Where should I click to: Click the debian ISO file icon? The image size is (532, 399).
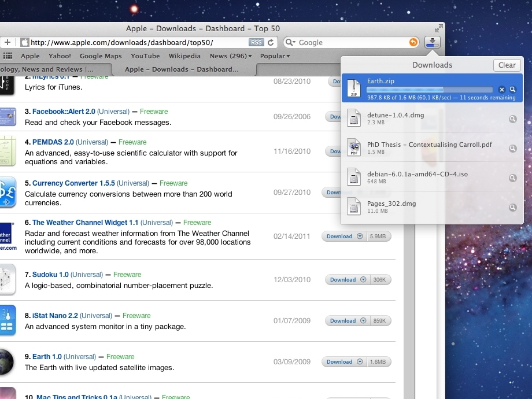pos(354,177)
